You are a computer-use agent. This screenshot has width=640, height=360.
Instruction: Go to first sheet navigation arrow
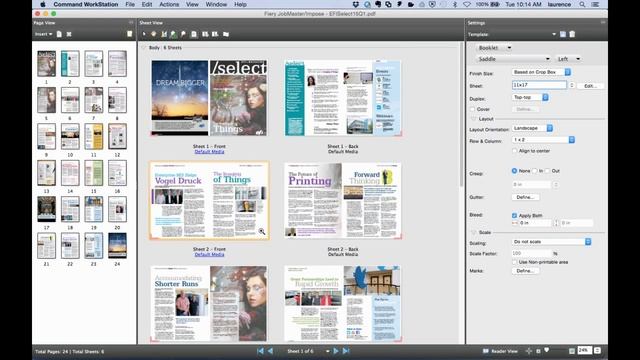click(260, 351)
